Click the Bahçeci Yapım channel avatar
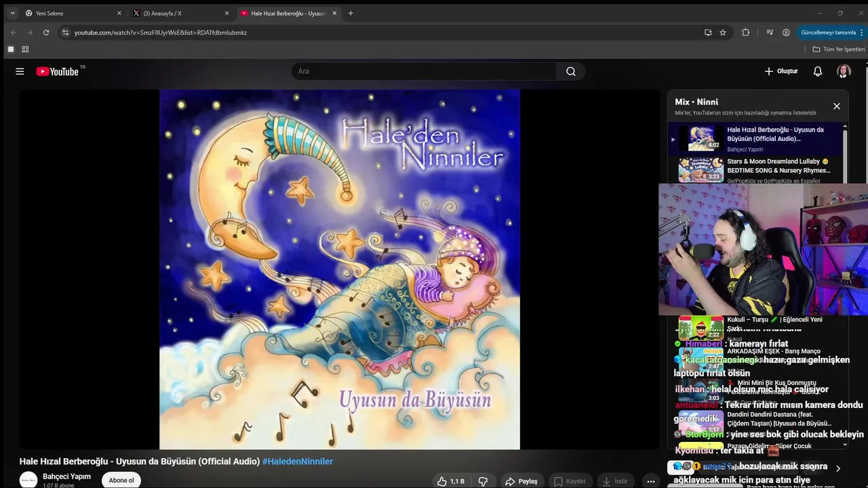The width and height of the screenshot is (868, 488). pyautogui.click(x=28, y=480)
